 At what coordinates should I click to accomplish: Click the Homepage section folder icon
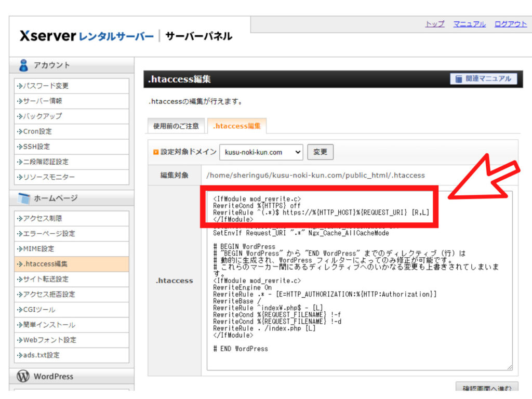(x=24, y=198)
